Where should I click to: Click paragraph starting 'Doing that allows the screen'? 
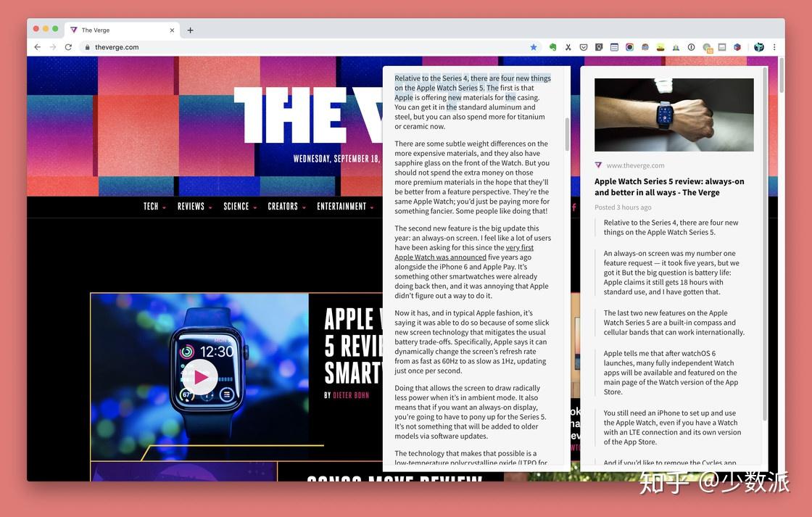471,412
